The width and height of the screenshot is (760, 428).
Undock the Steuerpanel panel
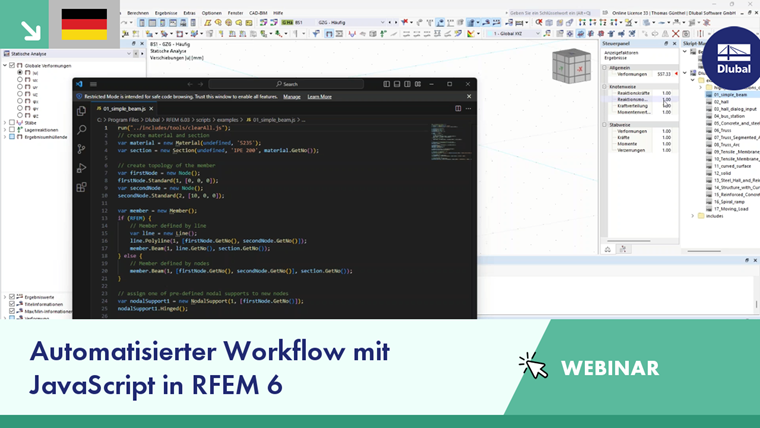pyautogui.click(x=666, y=44)
